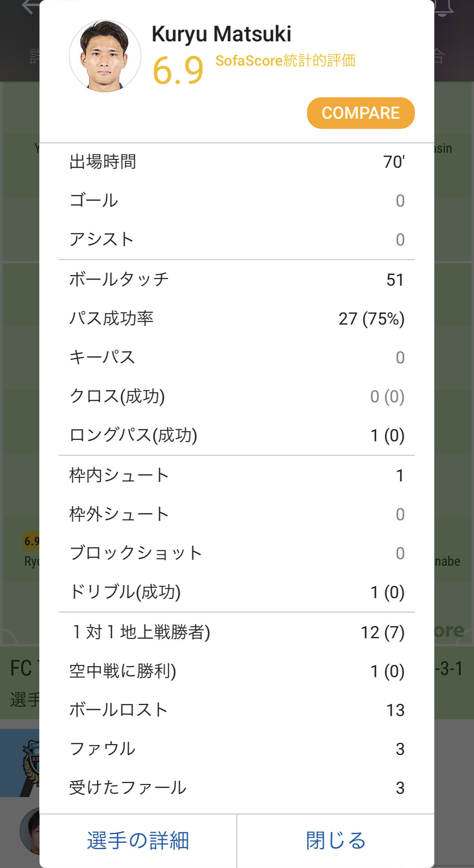474x868 pixels.
Task: Tap Kuryu Matsuki's profile photo
Action: 105,56
